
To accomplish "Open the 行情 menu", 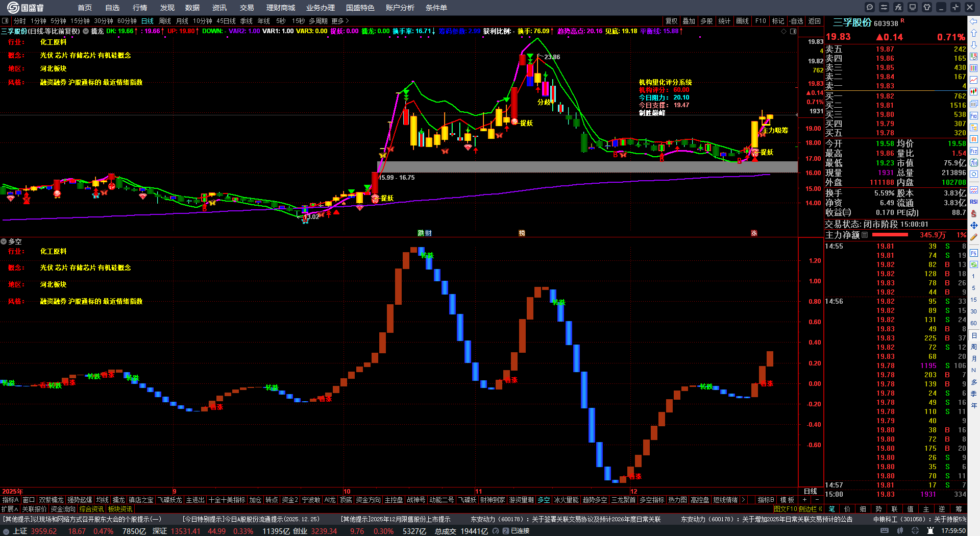I will (140, 8).
